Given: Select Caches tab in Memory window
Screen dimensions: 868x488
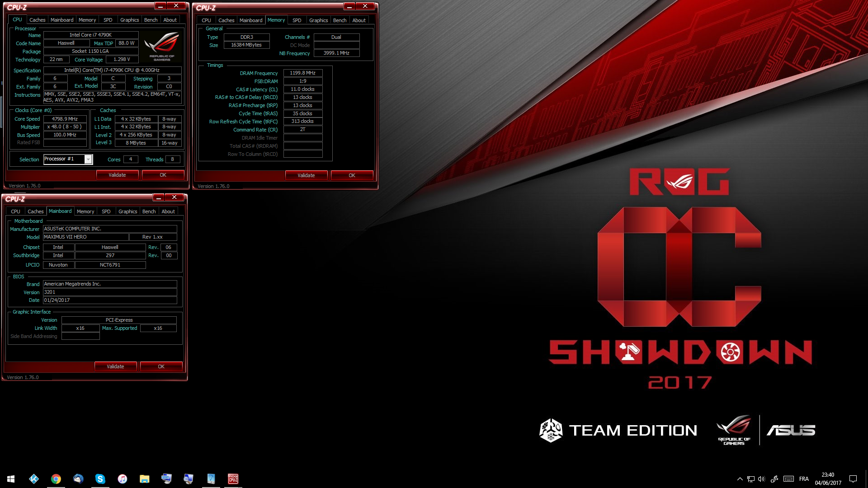Looking at the screenshot, I should (x=226, y=20).
